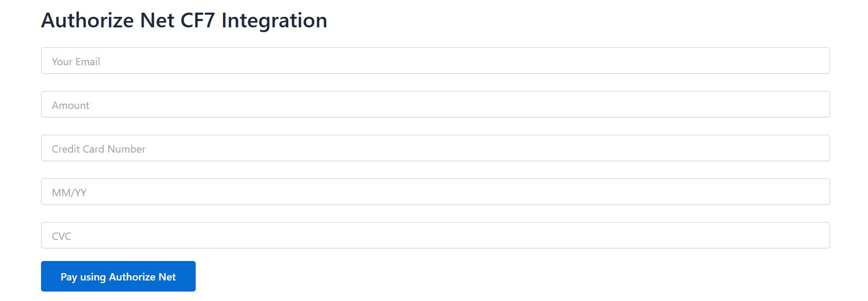Click the 'Amount' placeholder text
The image size is (868, 301).
tap(70, 105)
